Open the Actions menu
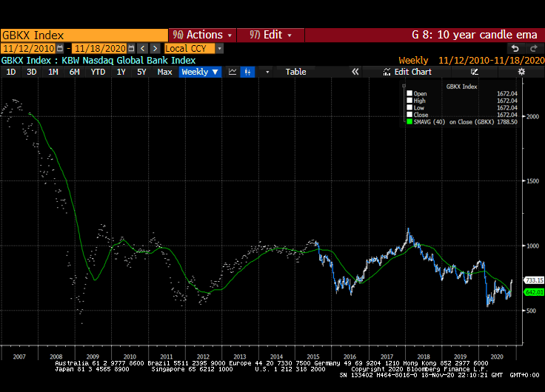This screenshot has height=392, width=545. (x=202, y=35)
